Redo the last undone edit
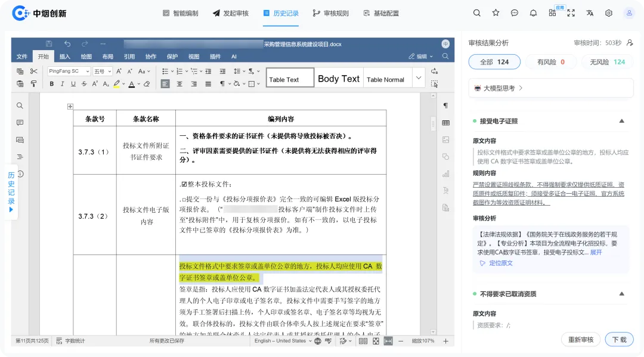Screen dimensions: 644x357 point(85,44)
